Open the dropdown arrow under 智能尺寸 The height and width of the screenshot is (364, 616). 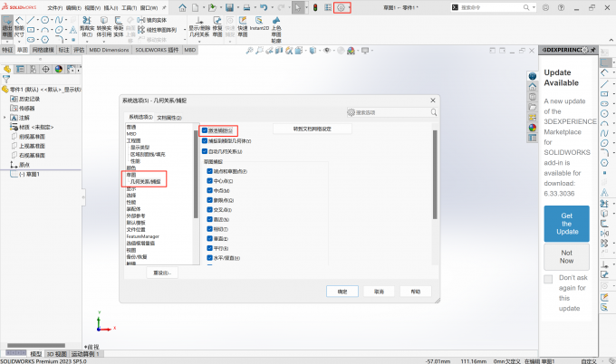(19, 42)
